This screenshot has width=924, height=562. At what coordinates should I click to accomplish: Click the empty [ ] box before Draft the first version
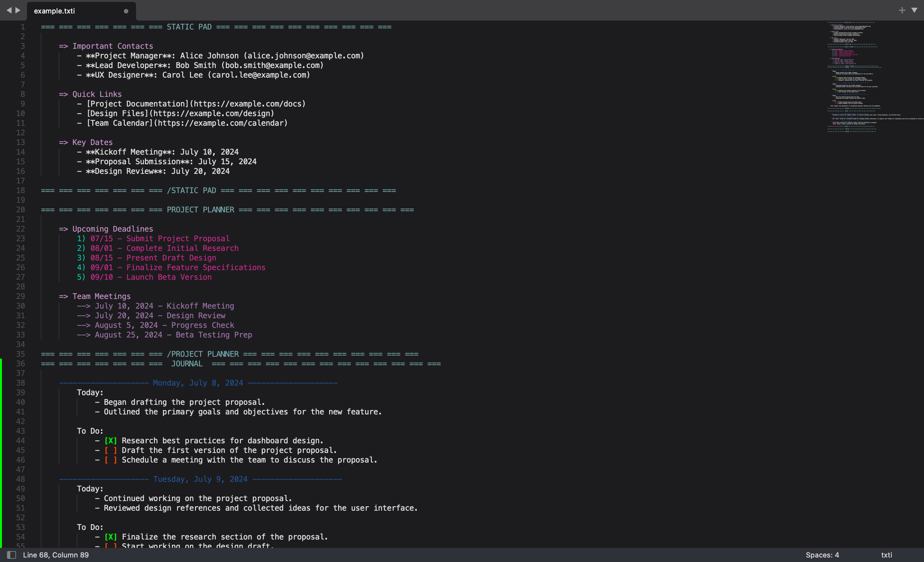(111, 450)
